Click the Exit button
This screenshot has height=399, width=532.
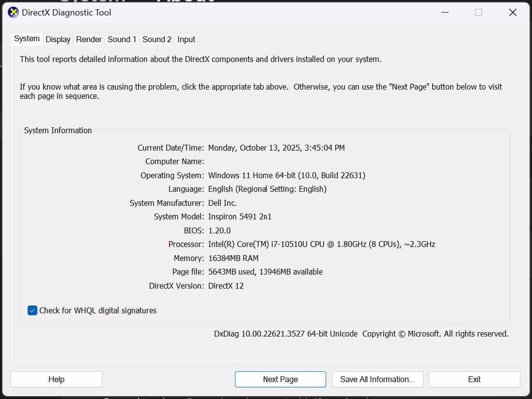pos(474,379)
